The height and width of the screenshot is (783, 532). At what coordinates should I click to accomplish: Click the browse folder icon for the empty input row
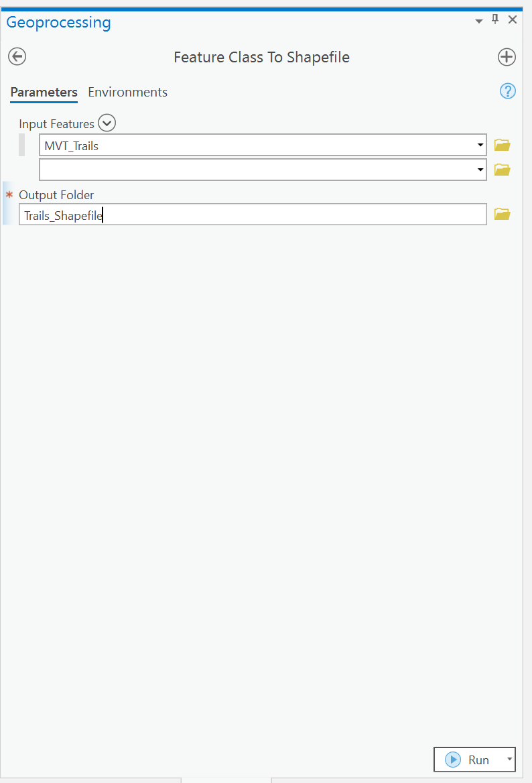pyautogui.click(x=502, y=170)
